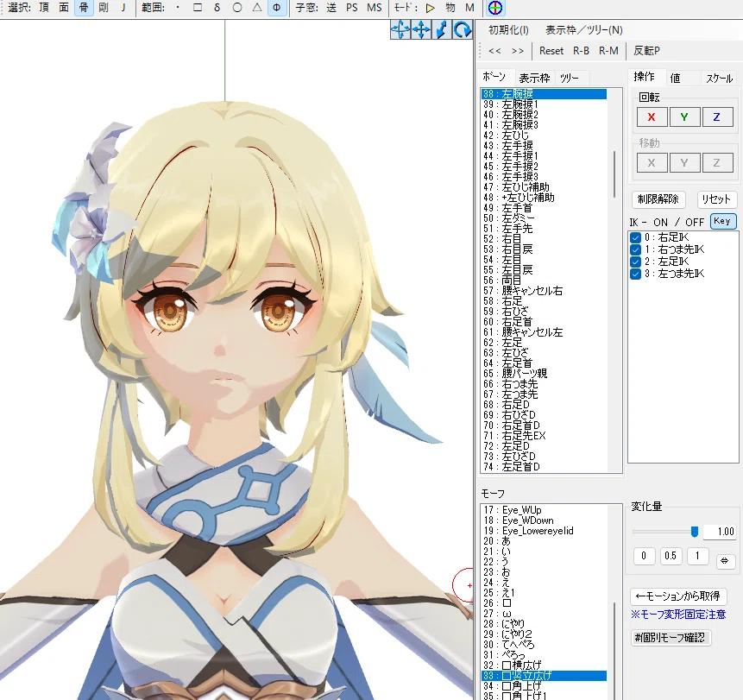This screenshot has width=743, height=700.
Task: Switch to the 値 tab
Action: pos(675,78)
